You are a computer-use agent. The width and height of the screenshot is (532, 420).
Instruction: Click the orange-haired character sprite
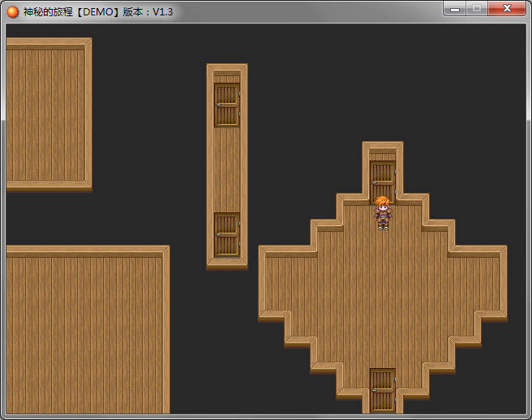click(383, 213)
